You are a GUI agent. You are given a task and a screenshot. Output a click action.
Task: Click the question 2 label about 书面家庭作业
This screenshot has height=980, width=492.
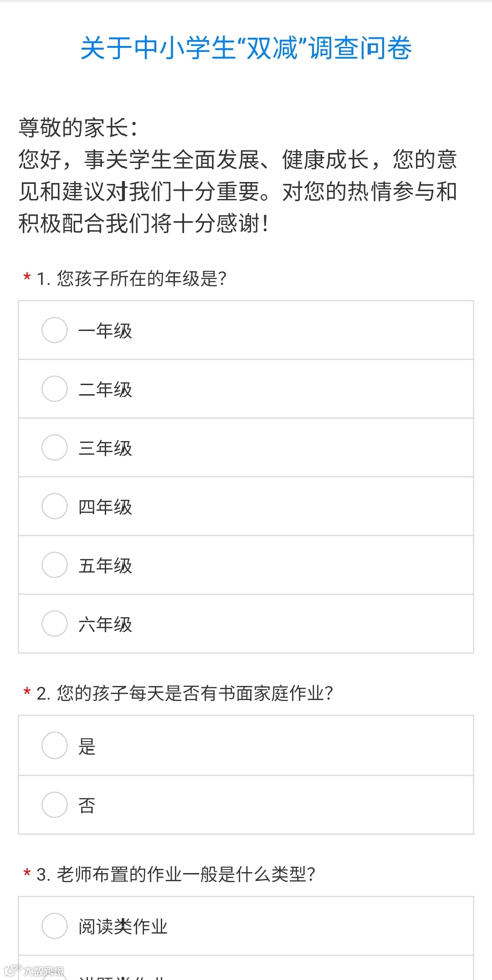[x=184, y=693]
